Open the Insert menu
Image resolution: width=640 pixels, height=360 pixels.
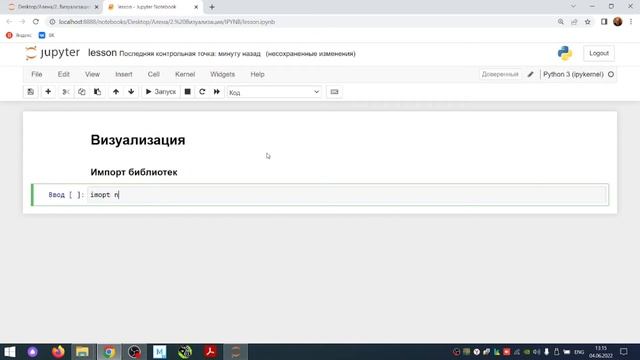pyautogui.click(x=124, y=74)
